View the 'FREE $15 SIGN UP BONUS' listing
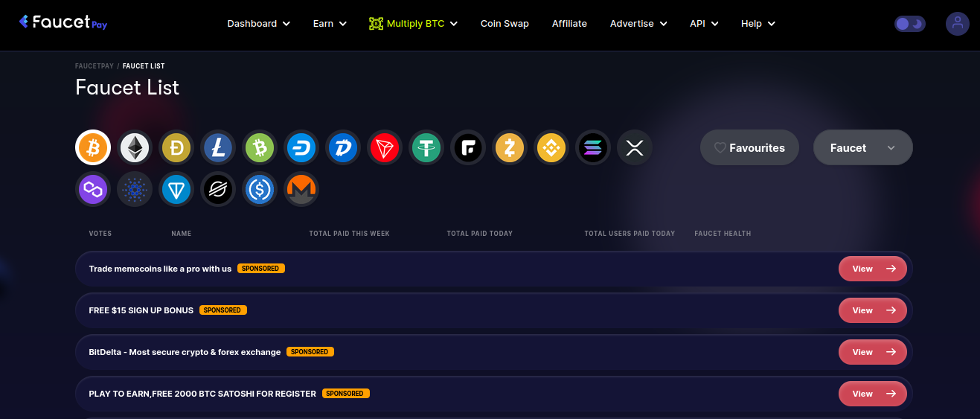The image size is (980, 419). (873, 310)
